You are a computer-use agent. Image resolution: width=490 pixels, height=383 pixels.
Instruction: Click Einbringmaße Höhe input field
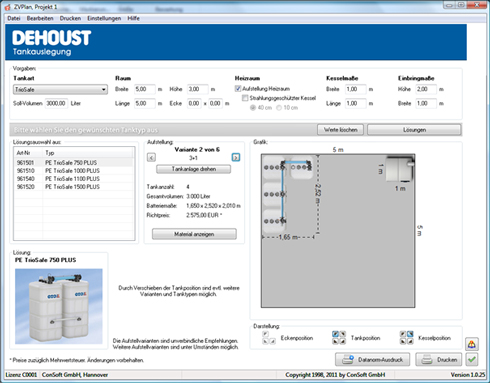coord(426,89)
